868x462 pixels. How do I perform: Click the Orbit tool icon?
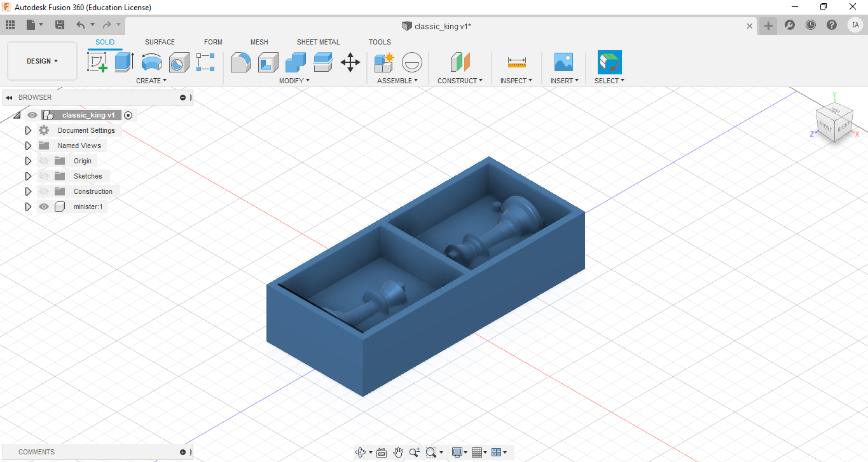pyautogui.click(x=361, y=452)
